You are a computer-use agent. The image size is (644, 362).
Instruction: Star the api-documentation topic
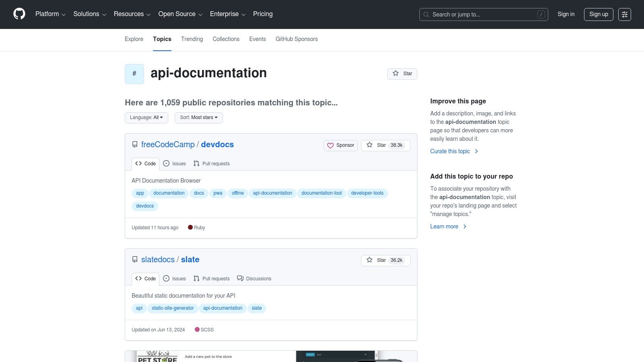pyautogui.click(x=402, y=74)
